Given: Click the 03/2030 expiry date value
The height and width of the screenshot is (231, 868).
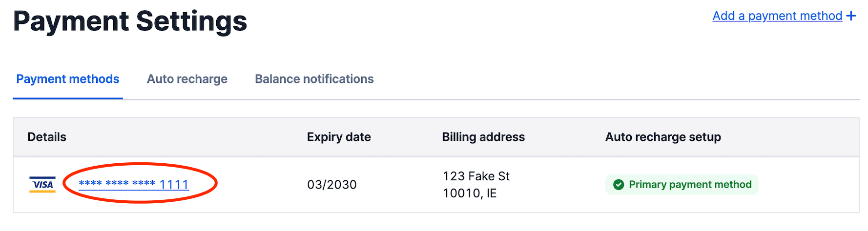Looking at the screenshot, I should click(x=332, y=185).
